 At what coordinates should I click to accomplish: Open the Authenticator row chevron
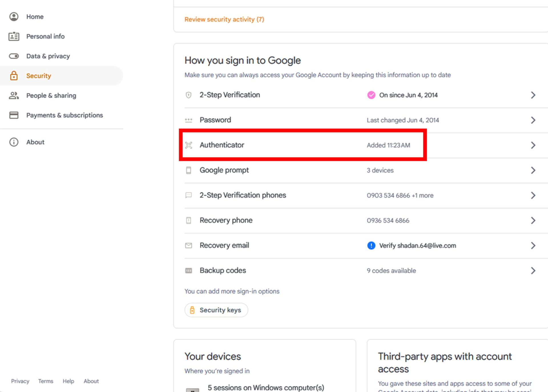(x=533, y=145)
